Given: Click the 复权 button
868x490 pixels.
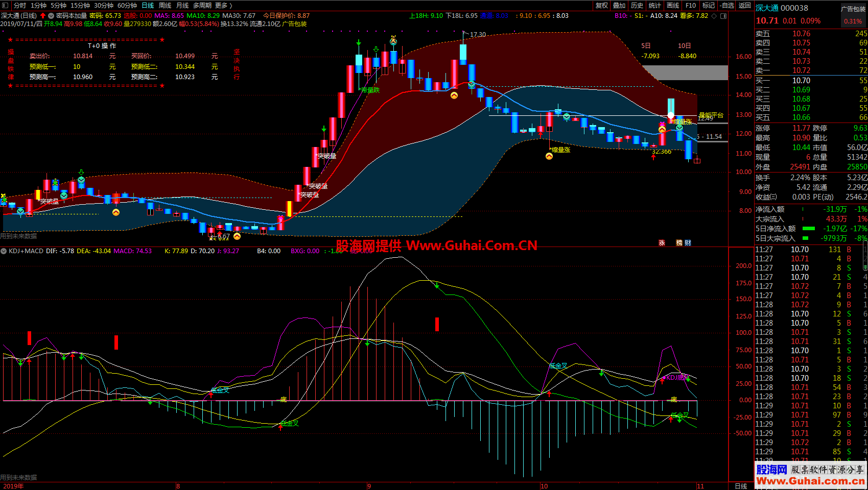Looking at the screenshot, I should pyautogui.click(x=602, y=5).
